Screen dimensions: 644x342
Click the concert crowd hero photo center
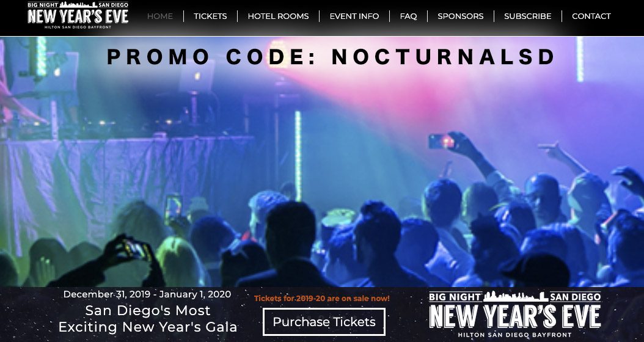[322, 162]
